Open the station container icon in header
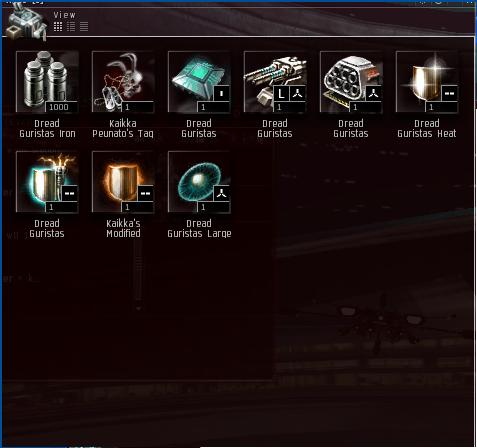The height and width of the screenshot is (448, 477). point(25,23)
